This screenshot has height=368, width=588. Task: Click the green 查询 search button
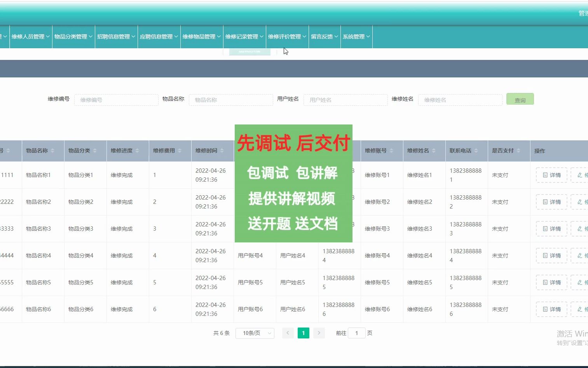[520, 99]
